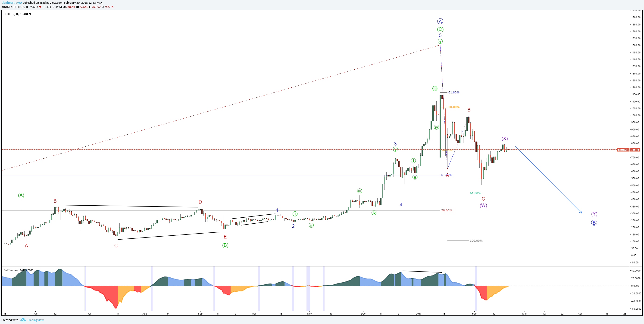
Task: Click the L:753.92 low value
Action: [95, 7]
